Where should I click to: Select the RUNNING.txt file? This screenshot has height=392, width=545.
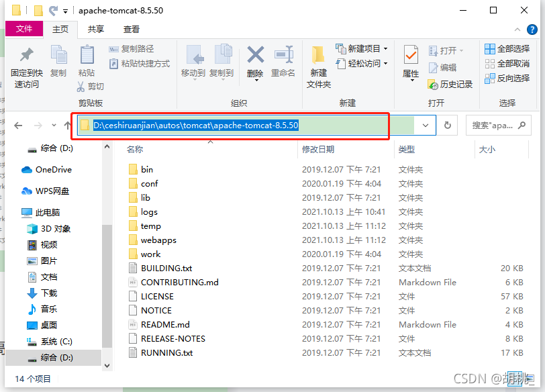[160, 352]
